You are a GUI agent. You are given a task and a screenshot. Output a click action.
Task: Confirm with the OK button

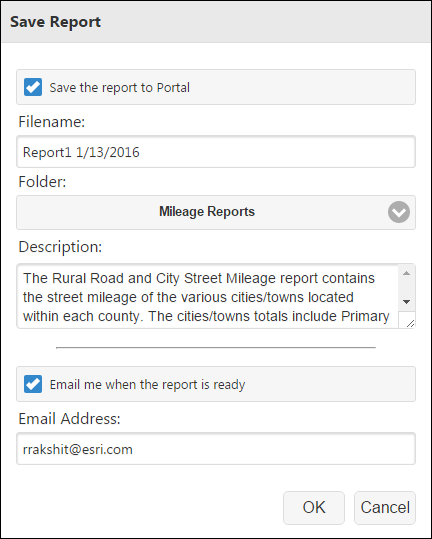click(x=314, y=507)
